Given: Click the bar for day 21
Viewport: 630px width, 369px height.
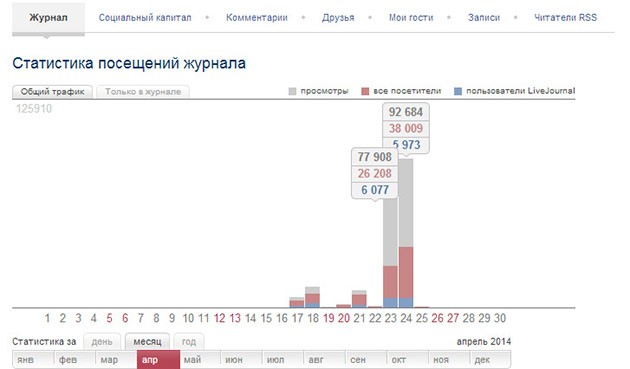Looking at the screenshot, I should click(x=359, y=299).
